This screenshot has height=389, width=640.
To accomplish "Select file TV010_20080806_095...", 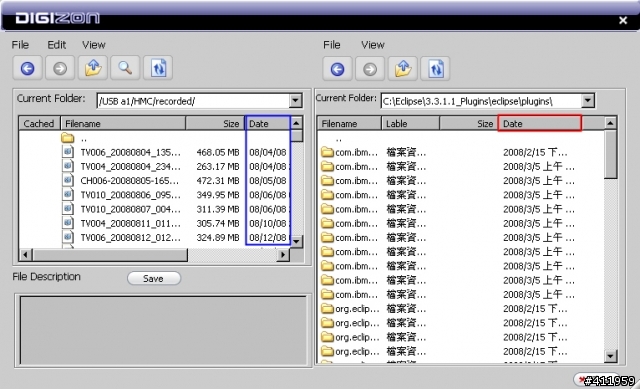I will pyautogui.click(x=130, y=195).
